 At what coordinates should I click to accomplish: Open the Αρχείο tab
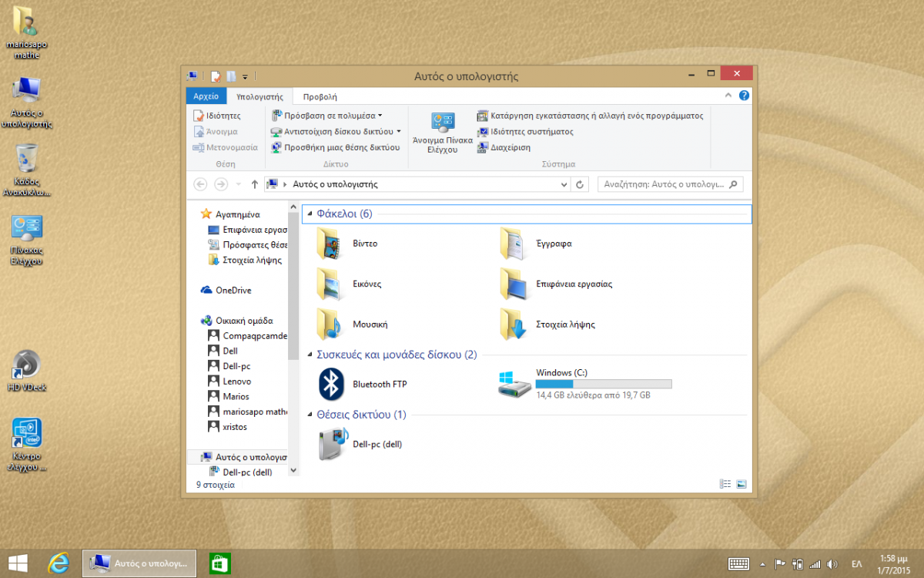206,96
